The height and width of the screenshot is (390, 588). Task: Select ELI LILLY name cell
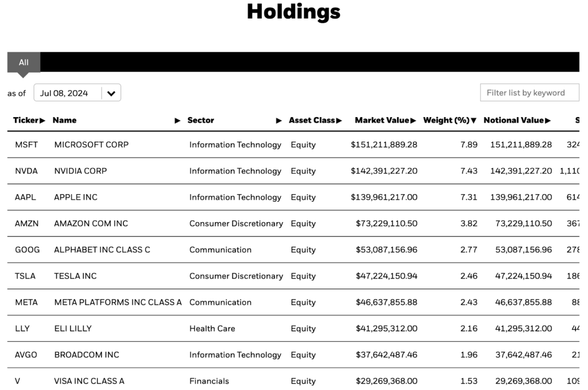click(x=73, y=329)
